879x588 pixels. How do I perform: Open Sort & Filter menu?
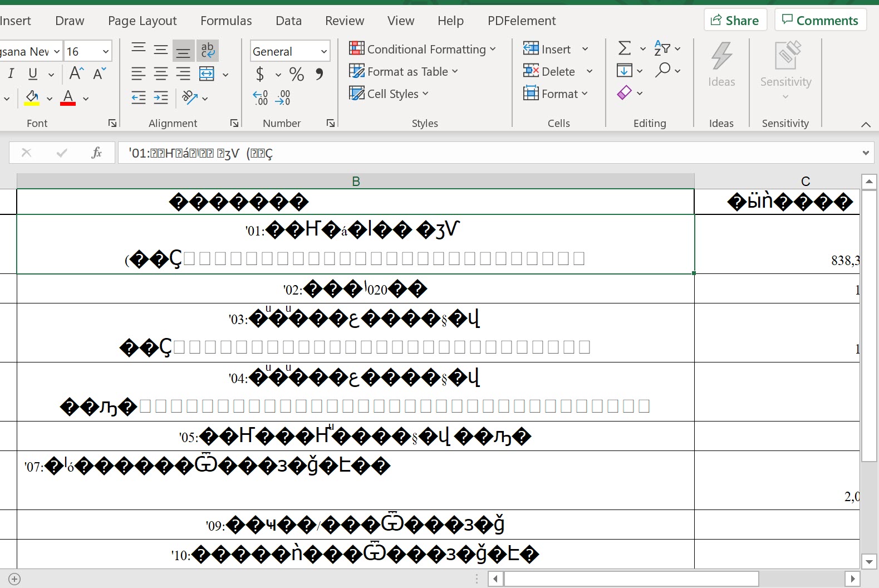(x=667, y=48)
